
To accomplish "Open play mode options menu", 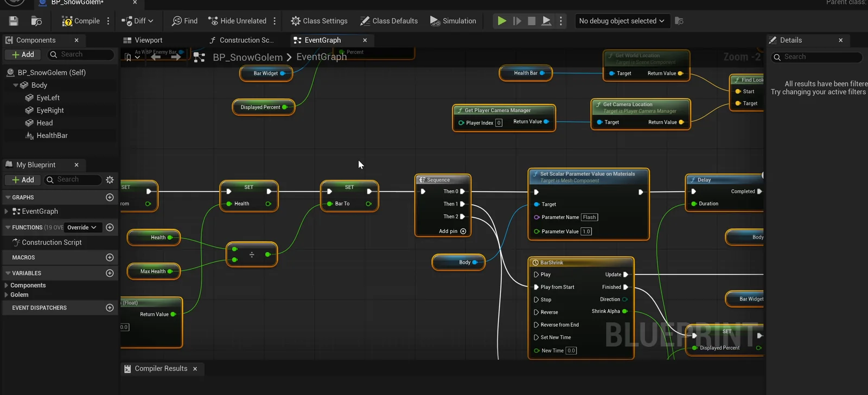I will tap(561, 21).
